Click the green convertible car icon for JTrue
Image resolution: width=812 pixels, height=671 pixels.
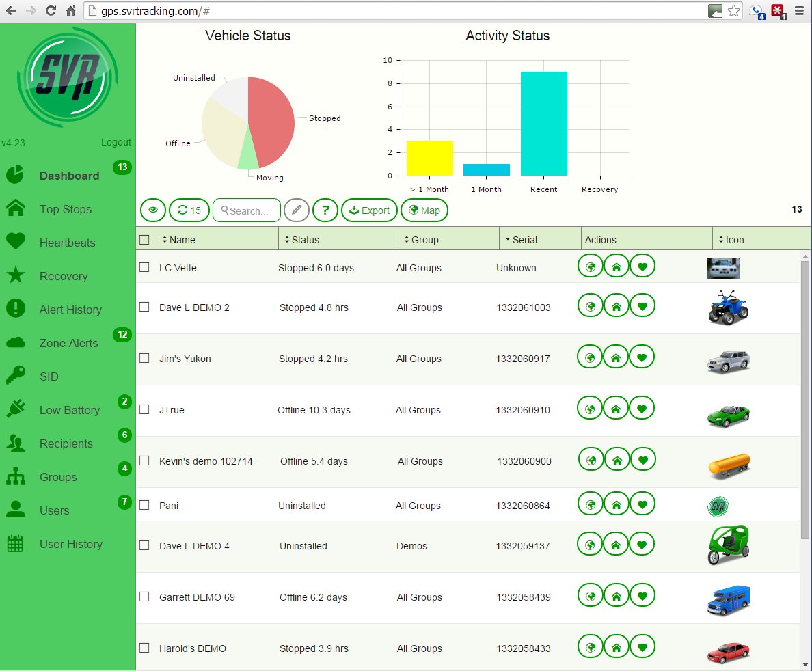coord(728,415)
